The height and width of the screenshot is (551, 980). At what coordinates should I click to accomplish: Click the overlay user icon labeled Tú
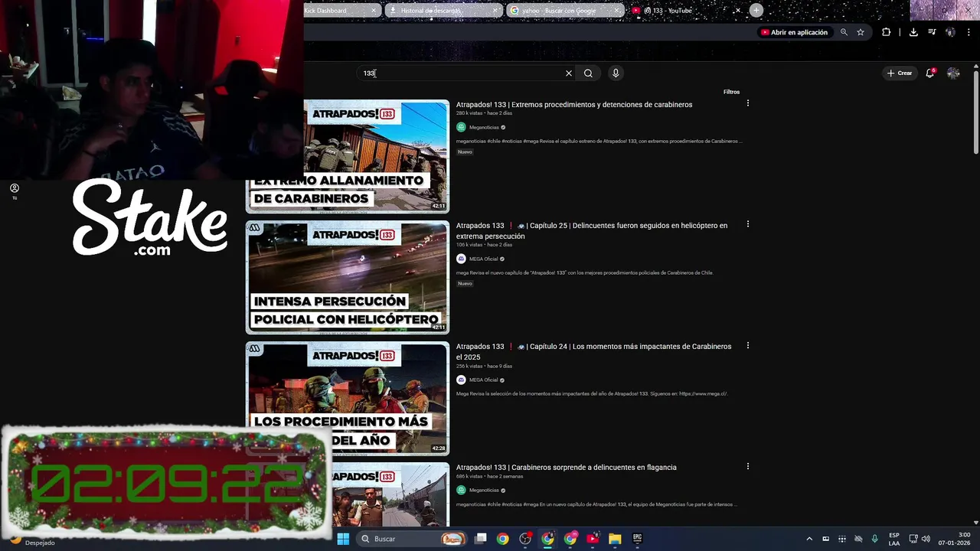click(x=14, y=191)
